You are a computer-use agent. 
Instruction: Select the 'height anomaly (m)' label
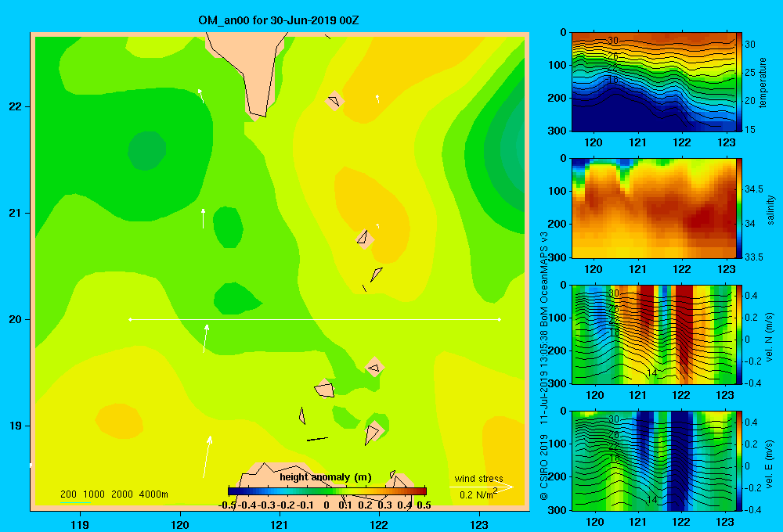pos(326,477)
